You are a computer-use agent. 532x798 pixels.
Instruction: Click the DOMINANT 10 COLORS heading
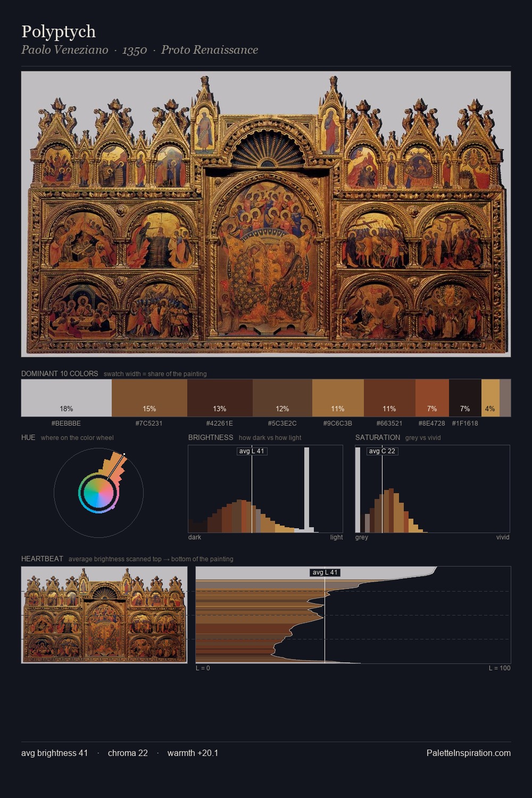(x=60, y=373)
